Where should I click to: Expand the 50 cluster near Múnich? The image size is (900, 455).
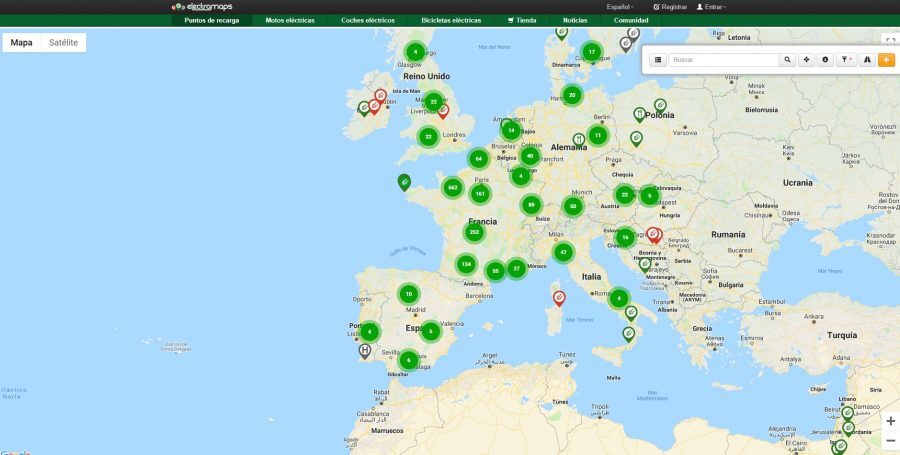pyautogui.click(x=573, y=207)
